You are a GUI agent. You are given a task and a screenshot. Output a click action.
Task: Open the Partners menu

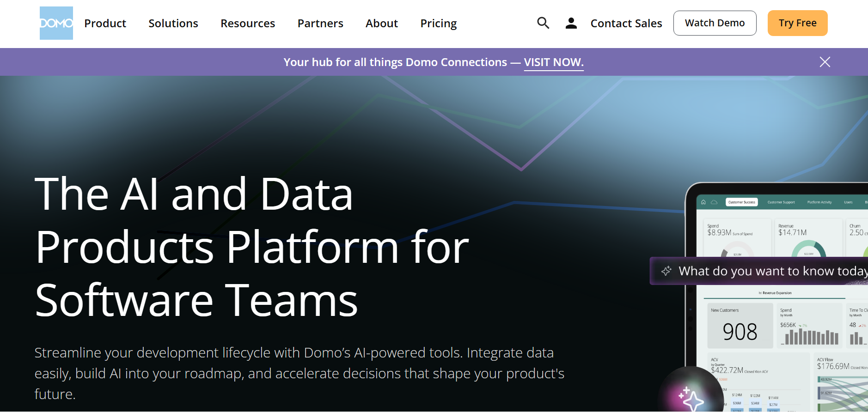click(320, 23)
